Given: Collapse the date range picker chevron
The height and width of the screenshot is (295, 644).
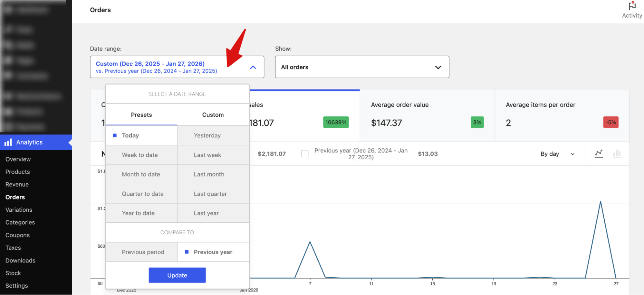Looking at the screenshot, I should coord(253,67).
